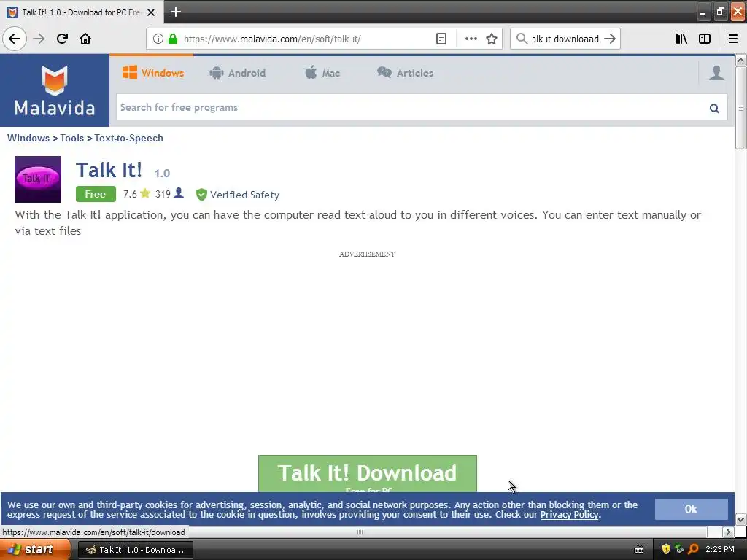Go back to the previous page

pos(15,39)
